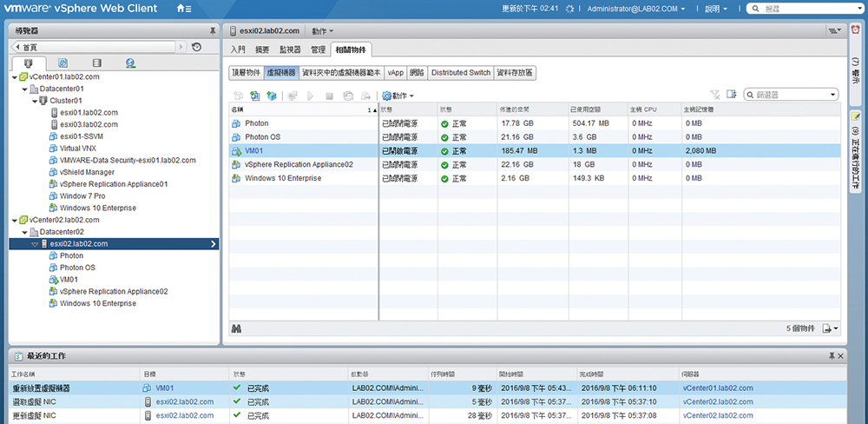Click the grayed restart guest toolbar icon
Screen dimensions: 868x424
pos(348,96)
